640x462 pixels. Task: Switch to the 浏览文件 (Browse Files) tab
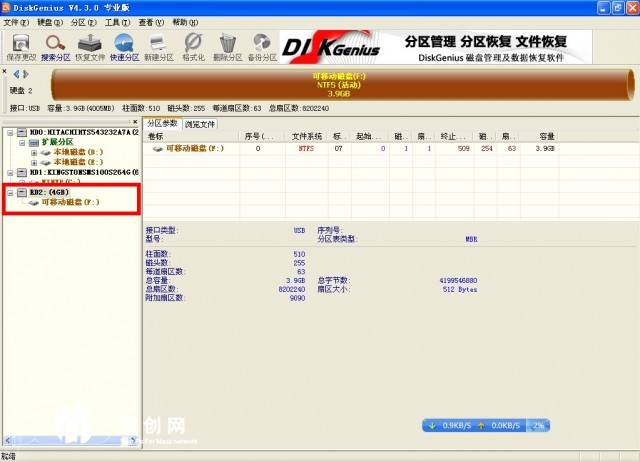[199, 124]
